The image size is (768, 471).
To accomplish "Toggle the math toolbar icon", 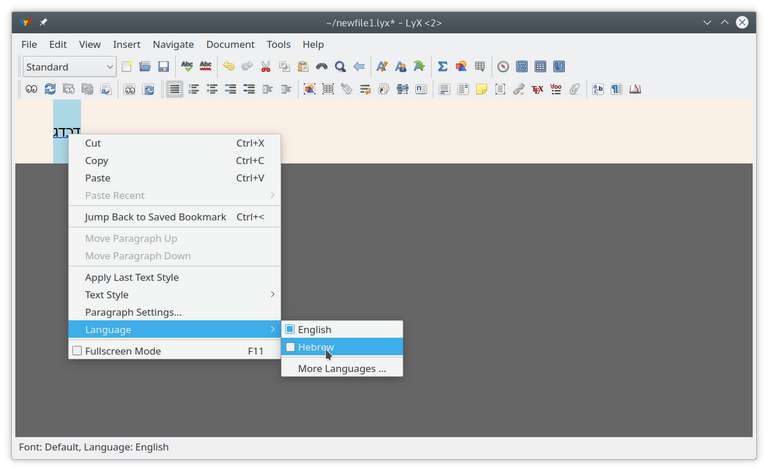I will [522, 67].
